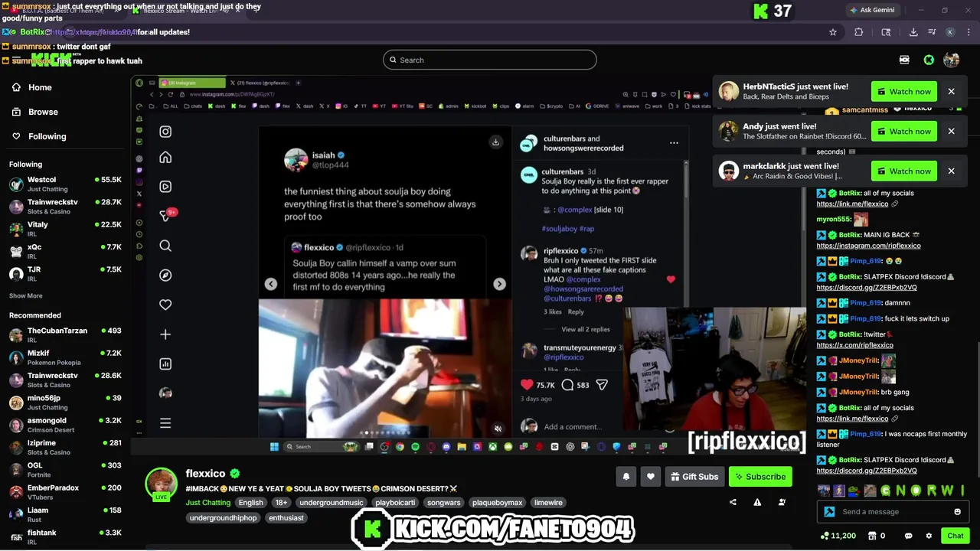Click the undergroundmusic tag

[332, 503]
